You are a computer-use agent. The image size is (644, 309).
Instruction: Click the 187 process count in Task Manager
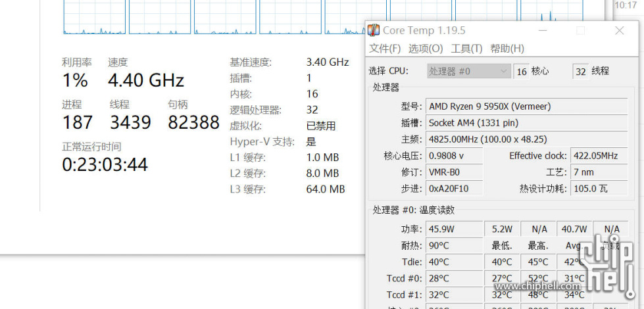pyautogui.click(x=77, y=122)
